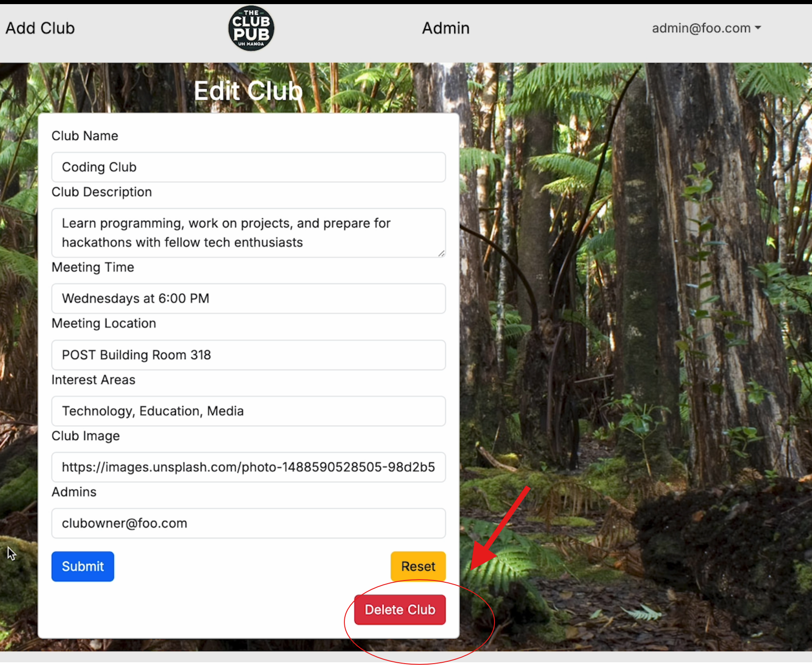Click The Club Pub logo icon

(251, 28)
